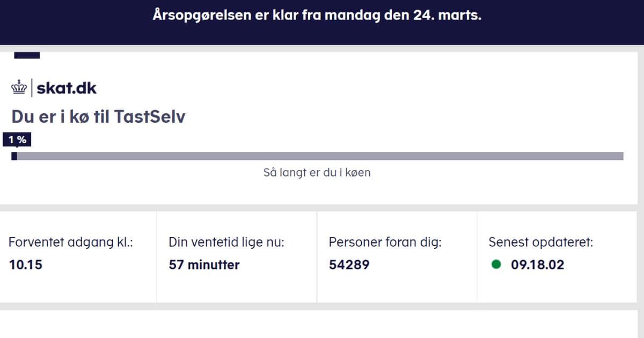The height and width of the screenshot is (338, 644).
Task: Click the filled start of the progress bar
Action: click(14, 156)
